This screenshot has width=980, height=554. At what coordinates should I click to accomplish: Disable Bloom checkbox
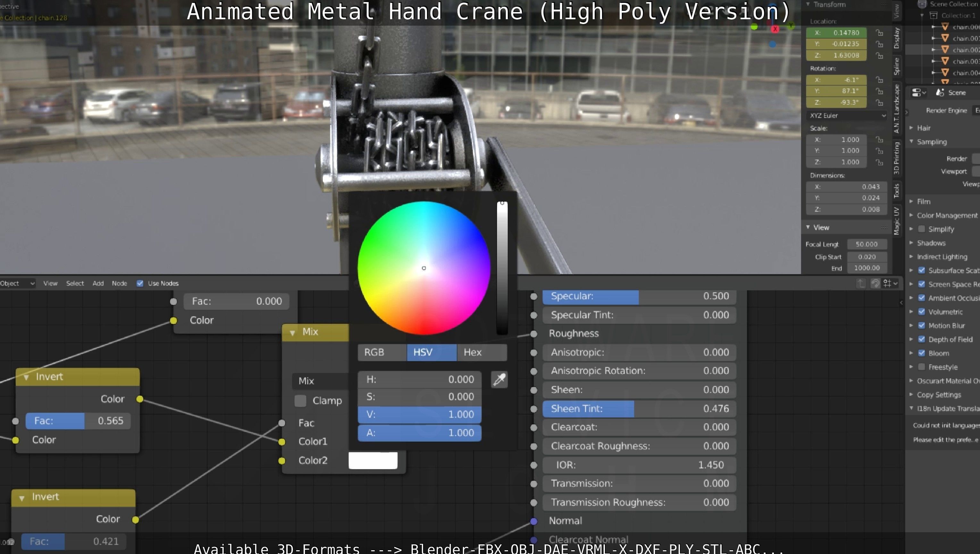(x=921, y=353)
